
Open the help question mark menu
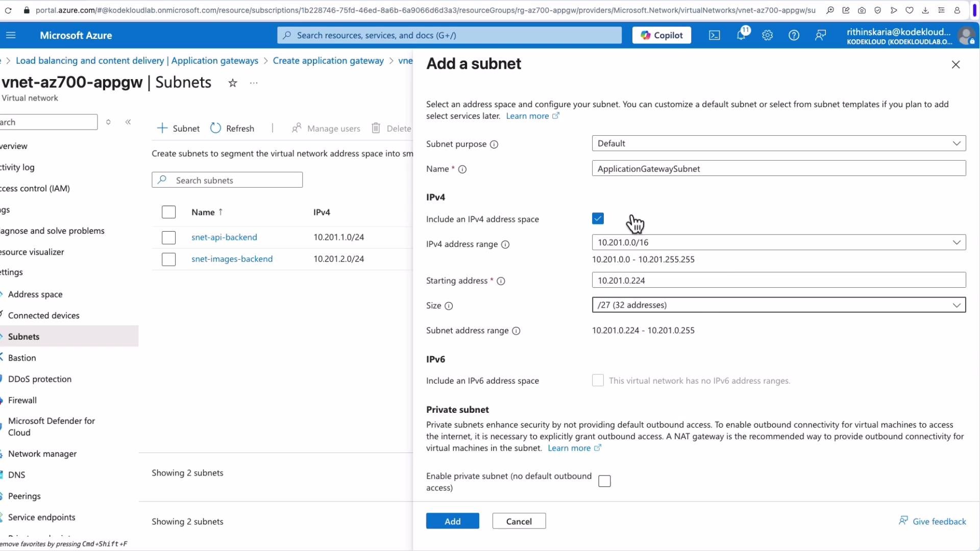click(794, 35)
